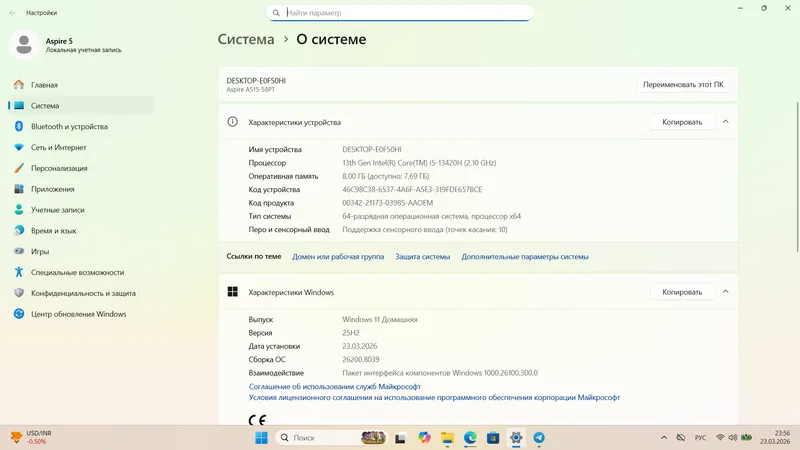Click the back arrow next to Настройки

tap(12, 13)
